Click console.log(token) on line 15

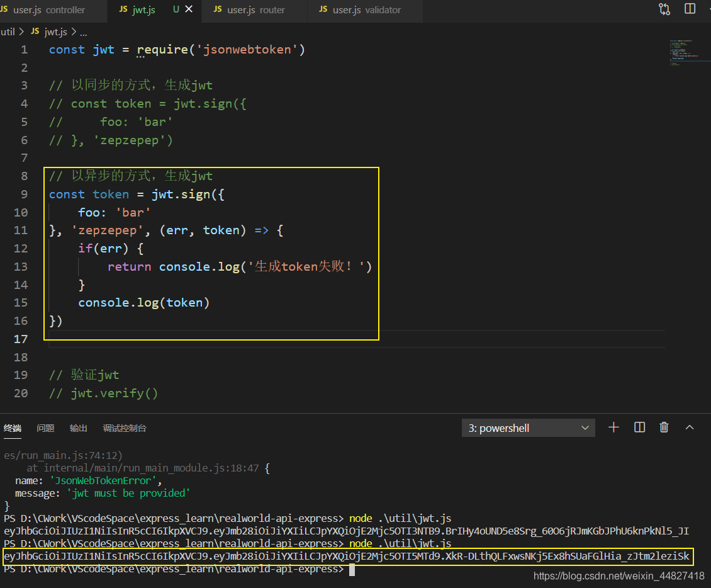[x=143, y=303]
